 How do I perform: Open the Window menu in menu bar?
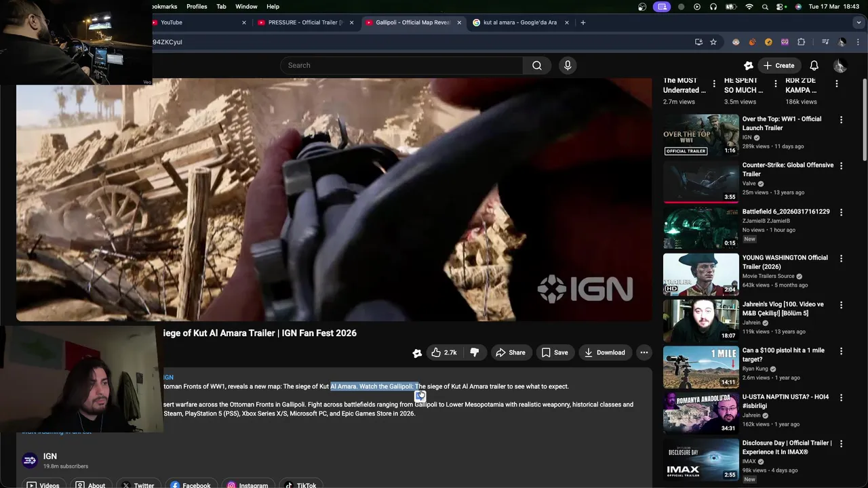pyautogui.click(x=246, y=7)
